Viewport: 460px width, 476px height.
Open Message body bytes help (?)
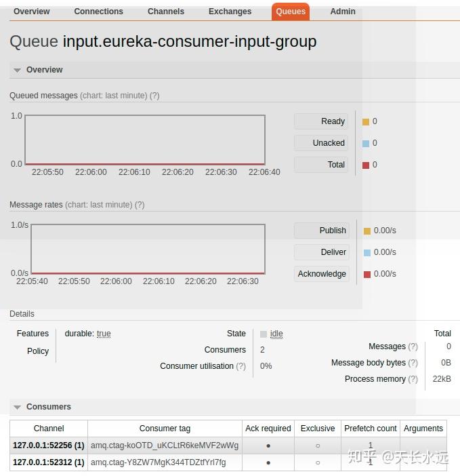point(413,363)
